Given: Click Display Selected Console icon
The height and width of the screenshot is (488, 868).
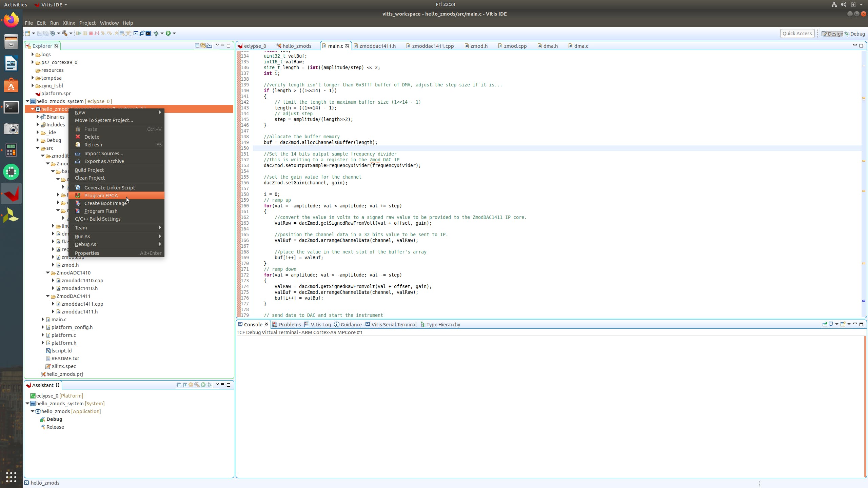Looking at the screenshot, I should pyautogui.click(x=831, y=324).
